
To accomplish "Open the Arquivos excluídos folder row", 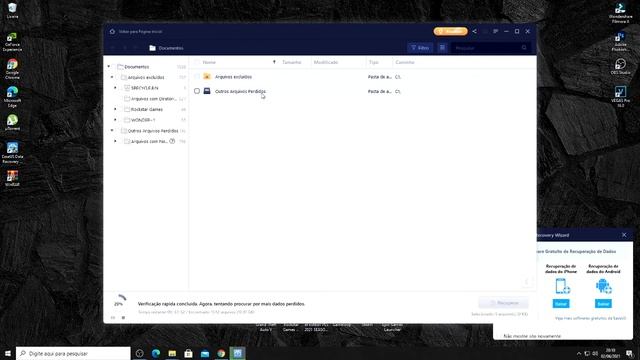I will [363, 77].
